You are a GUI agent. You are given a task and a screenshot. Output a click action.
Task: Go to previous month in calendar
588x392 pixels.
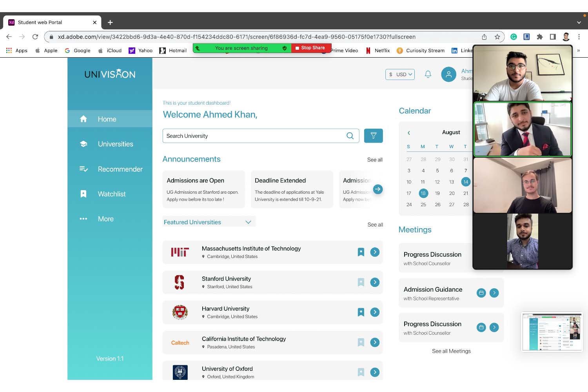(x=408, y=133)
